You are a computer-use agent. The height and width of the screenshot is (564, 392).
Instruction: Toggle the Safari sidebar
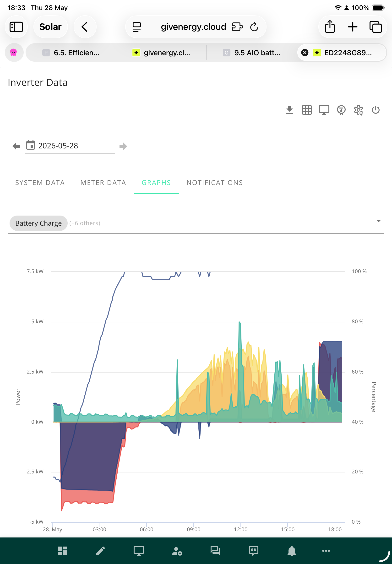tap(16, 27)
